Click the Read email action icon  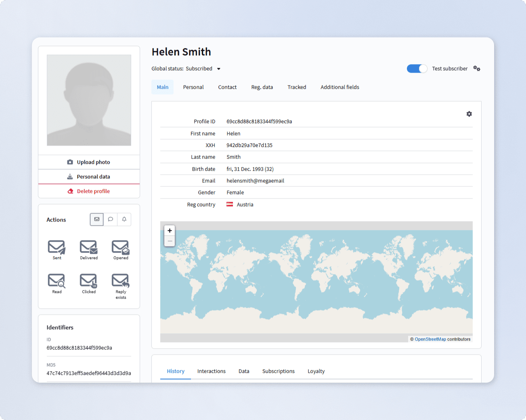coord(57,281)
